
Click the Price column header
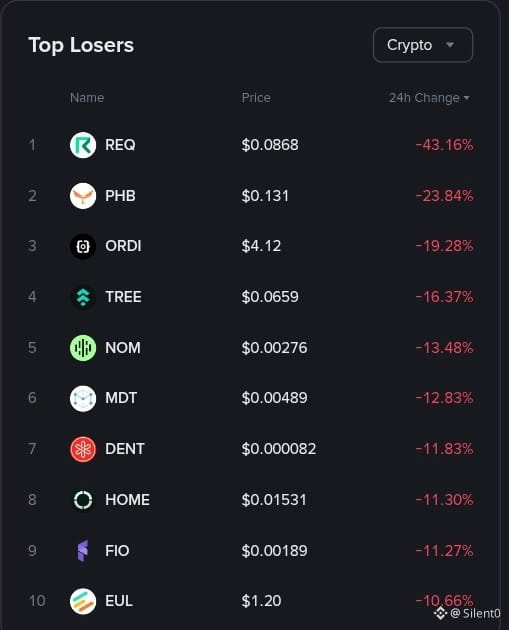point(256,98)
